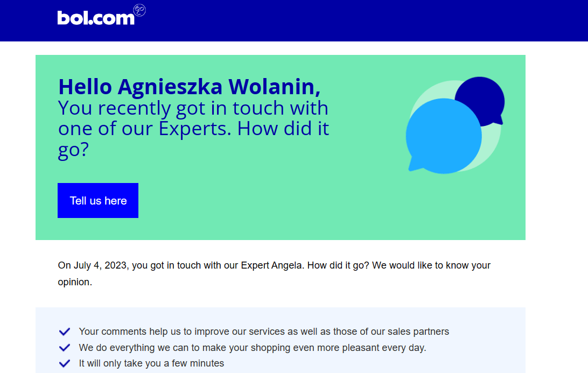The width and height of the screenshot is (588, 373).
Task: Click the word 'Expert' before Angela's name
Action: click(256, 265)
